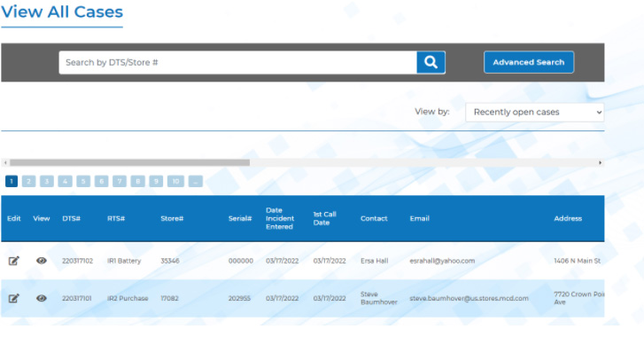Edit case 220317102
644x337 pixels.
[x=13, y=261]
